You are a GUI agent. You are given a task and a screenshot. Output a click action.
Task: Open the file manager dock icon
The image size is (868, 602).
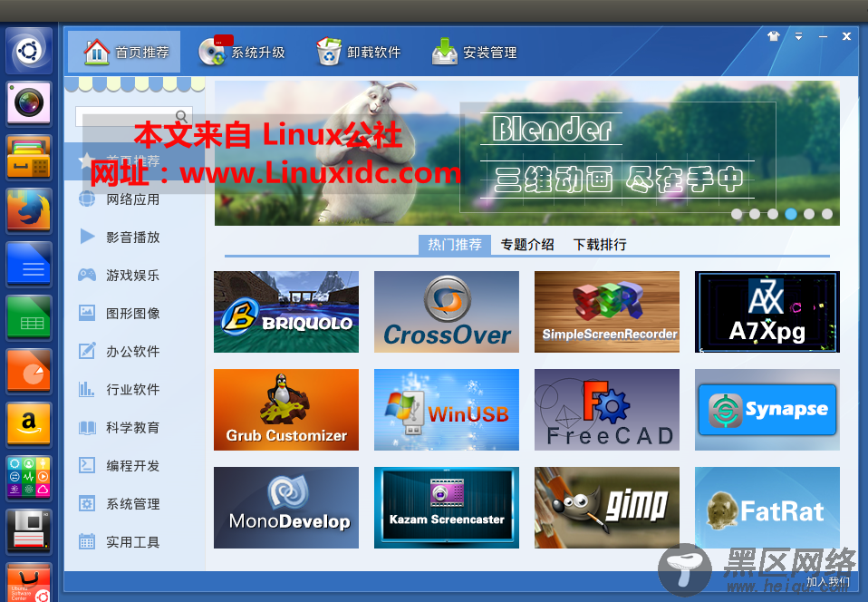click(29, 157)
